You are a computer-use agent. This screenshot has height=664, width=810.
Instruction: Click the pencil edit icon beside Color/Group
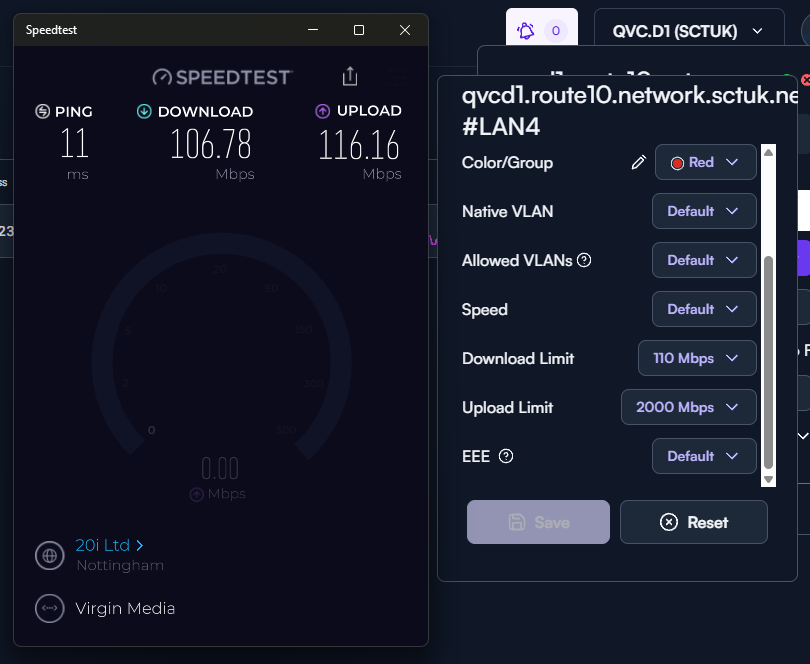pyautogui.click(x=639, y=163)
